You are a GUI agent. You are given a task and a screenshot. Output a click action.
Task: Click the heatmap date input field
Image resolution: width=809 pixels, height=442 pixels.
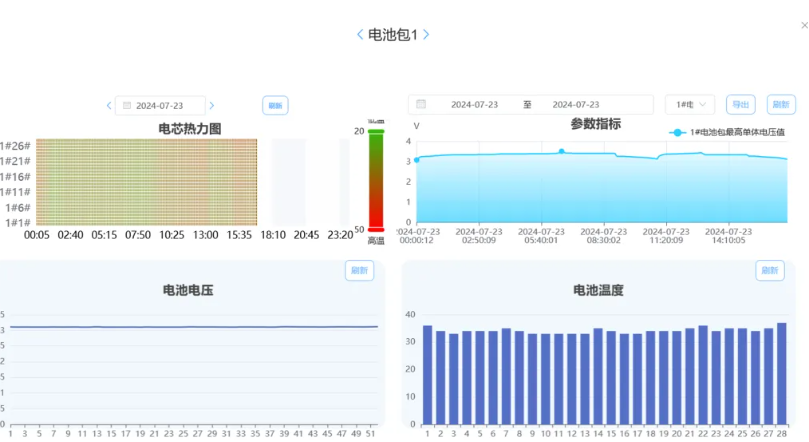[x=165, y=105]
